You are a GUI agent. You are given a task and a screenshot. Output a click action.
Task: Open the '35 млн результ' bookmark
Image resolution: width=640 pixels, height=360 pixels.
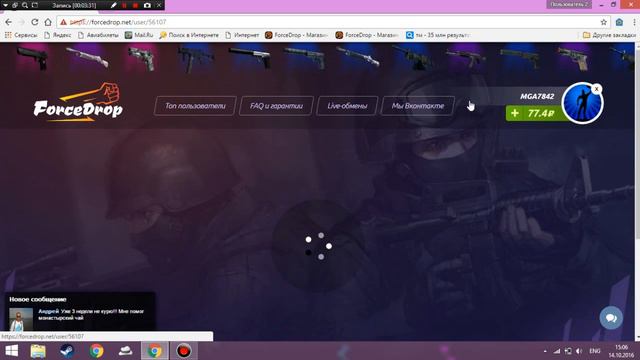[x=438, y=36]
